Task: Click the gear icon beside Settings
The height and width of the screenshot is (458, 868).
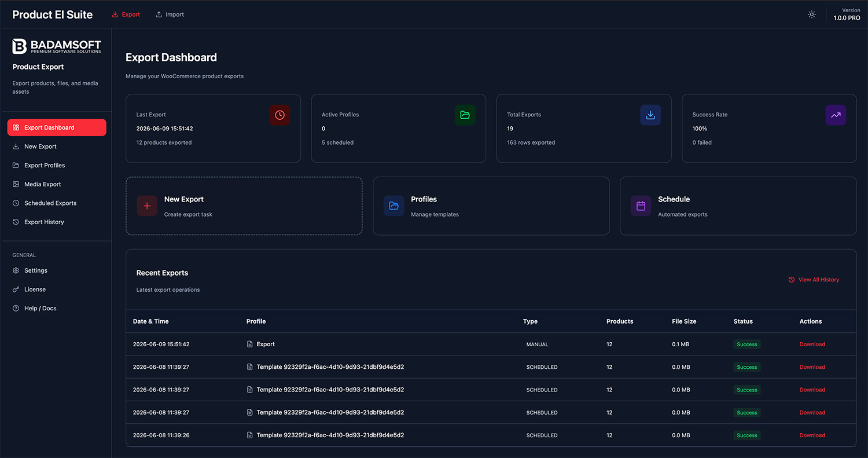Action: [x=16, y=270]
